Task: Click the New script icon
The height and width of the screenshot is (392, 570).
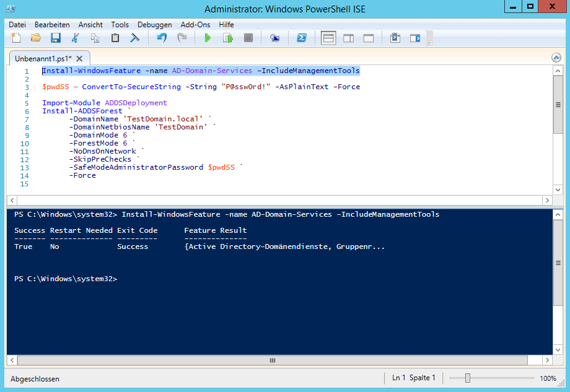Action: pyautogui.click(x=16, y=38)
